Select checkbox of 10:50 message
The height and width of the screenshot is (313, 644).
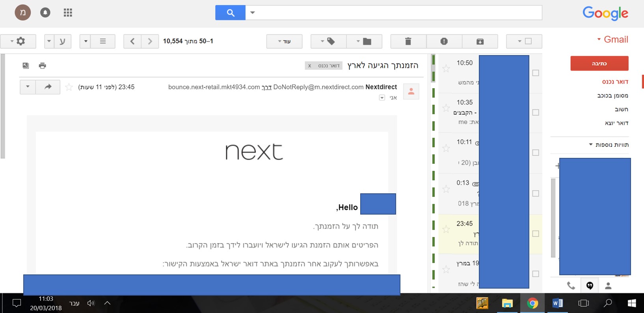tap(536, 73)
